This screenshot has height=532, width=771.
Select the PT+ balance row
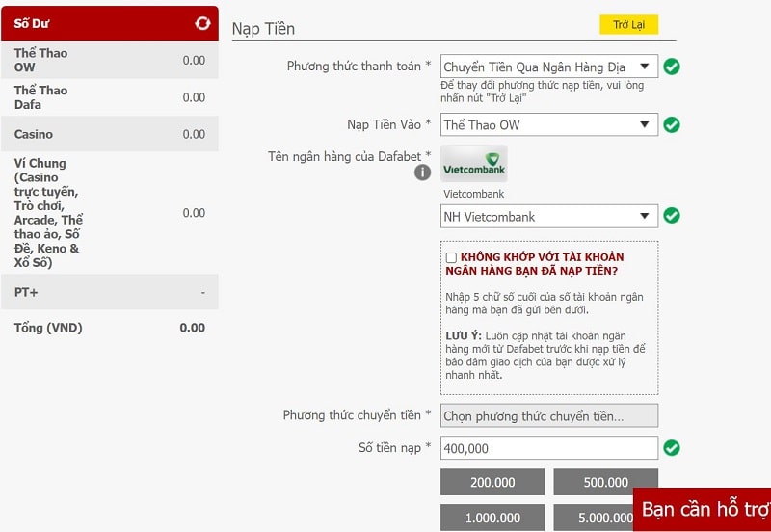click(x=110, y=292)
